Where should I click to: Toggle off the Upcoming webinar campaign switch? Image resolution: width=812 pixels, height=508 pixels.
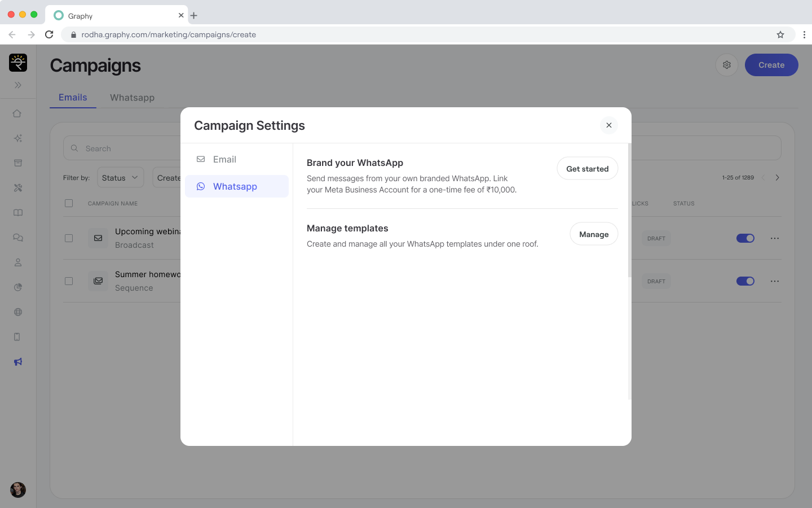[745, 238]
